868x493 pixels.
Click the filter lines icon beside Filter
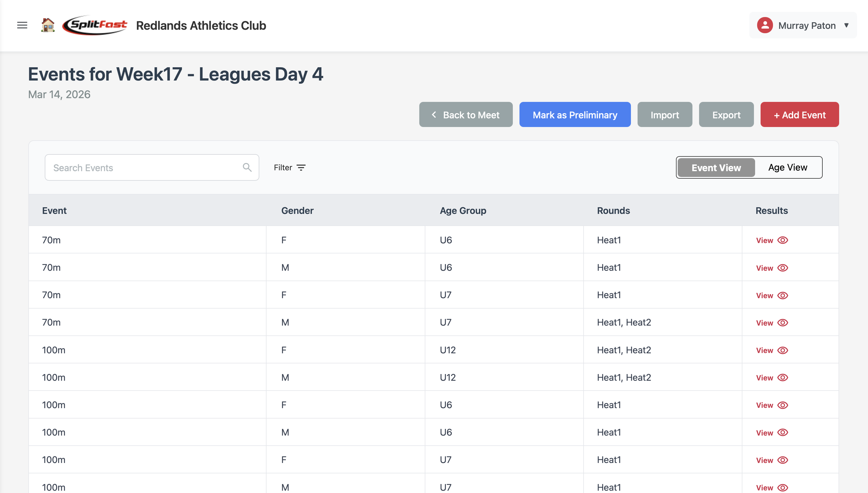pyautogui.click(x=301, y=167)
